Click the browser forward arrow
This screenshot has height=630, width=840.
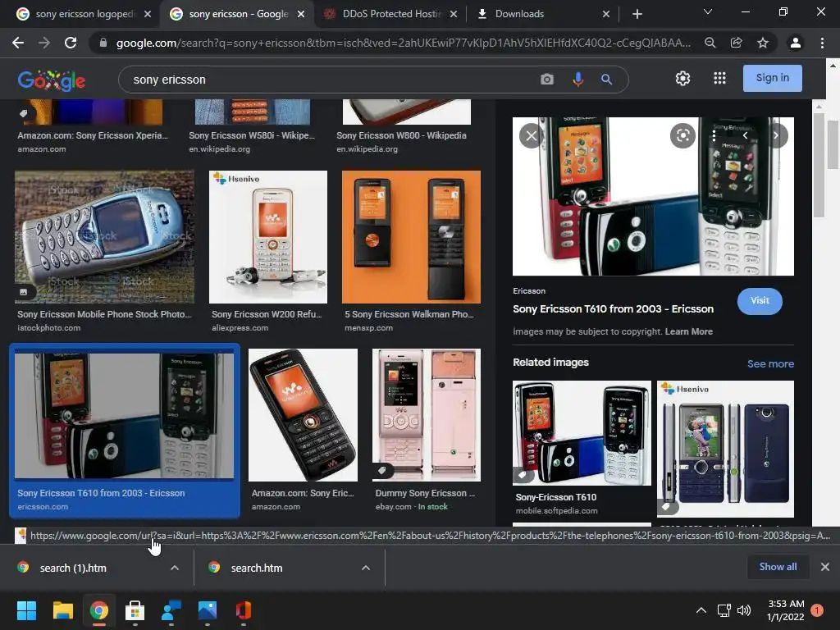click(44, 43)
